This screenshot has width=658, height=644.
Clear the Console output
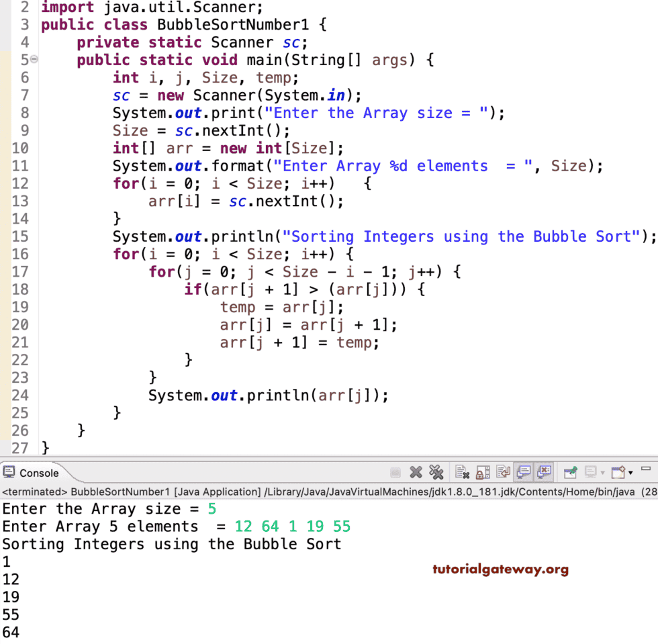[x=462, y=472]
